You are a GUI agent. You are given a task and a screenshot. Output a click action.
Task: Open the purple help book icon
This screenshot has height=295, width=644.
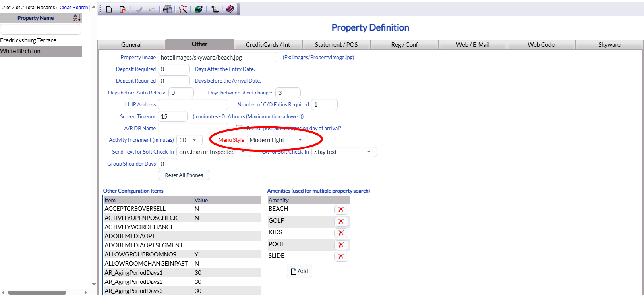pos(230,9)
